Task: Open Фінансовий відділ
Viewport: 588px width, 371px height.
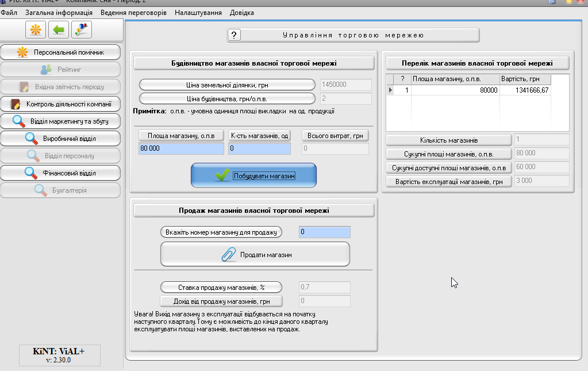Action: [60, 173]
